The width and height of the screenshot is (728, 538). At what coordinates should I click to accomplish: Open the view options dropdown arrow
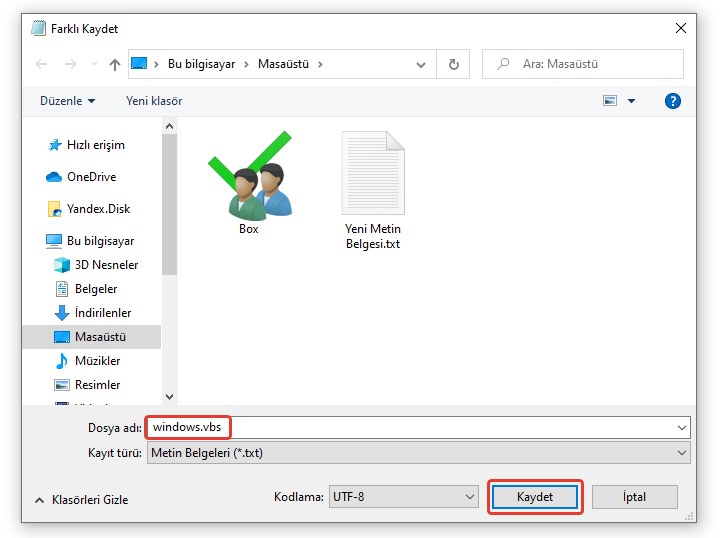coord(632,101)
